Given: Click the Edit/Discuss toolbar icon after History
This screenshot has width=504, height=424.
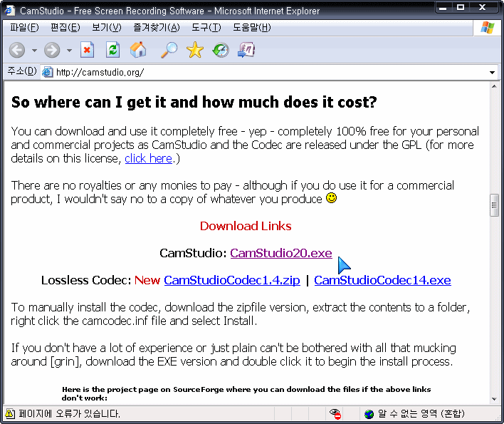Looking at the screenshot, I should [x=246, y=50].
